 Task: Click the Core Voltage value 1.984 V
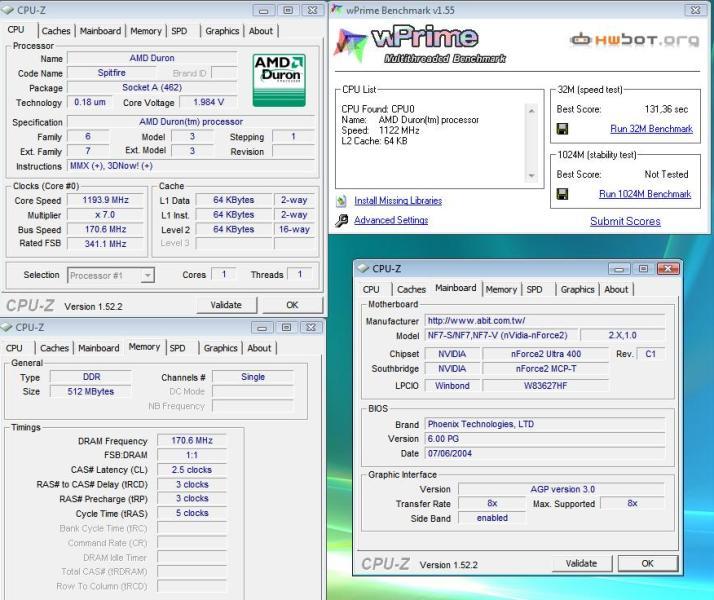(209, 102)
